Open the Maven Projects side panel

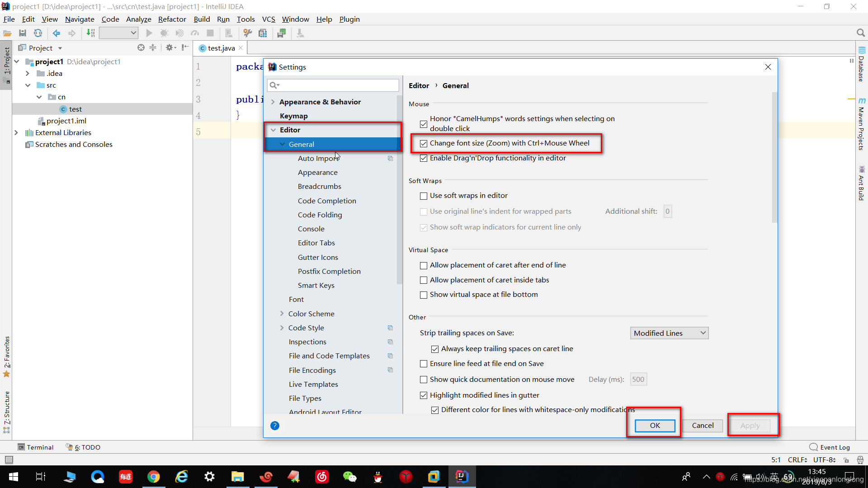tap(862, 124)
